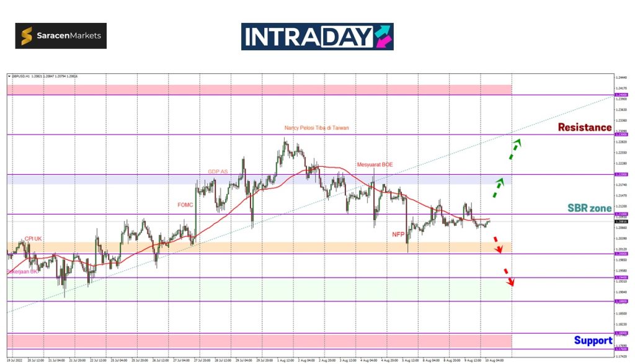The height and width of the screenshot is (364, 635).
Task: Click the pink-blue arrow icon in INTRADAY logo
Action: click(x=383, y=36)
